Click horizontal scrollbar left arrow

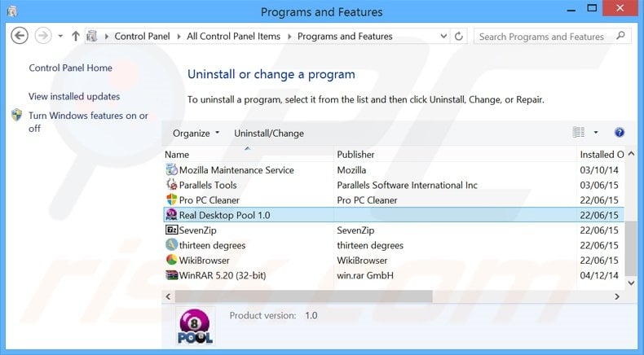(168, 296)
